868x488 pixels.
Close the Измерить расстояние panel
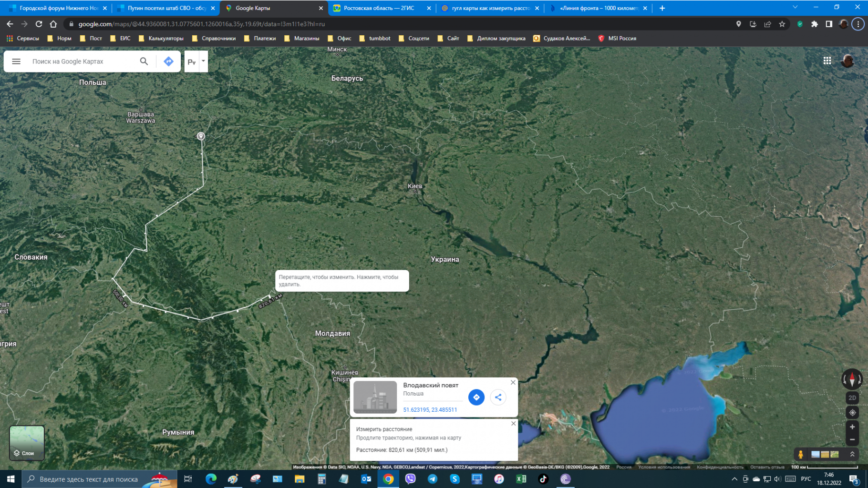pyautogui.click(x=513, y=423)
